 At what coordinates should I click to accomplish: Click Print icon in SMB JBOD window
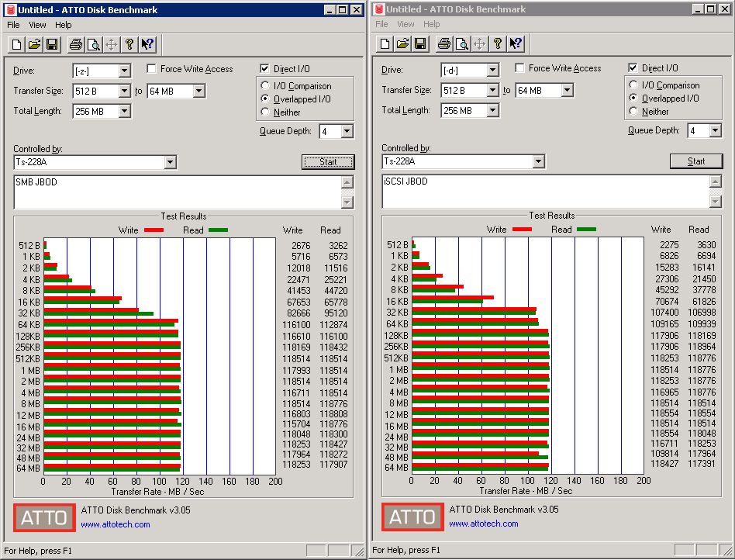point(75,44)
